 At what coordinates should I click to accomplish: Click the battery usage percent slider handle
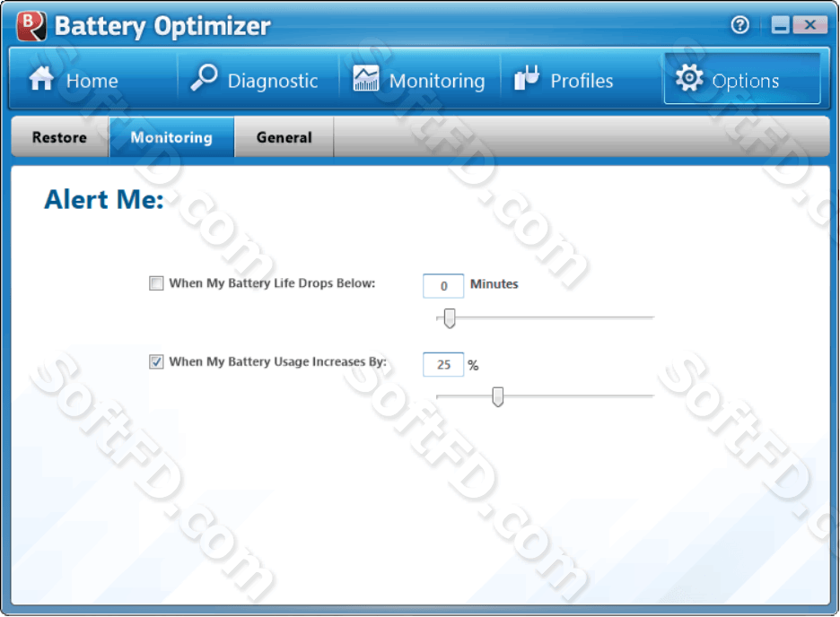click(498, 397)
